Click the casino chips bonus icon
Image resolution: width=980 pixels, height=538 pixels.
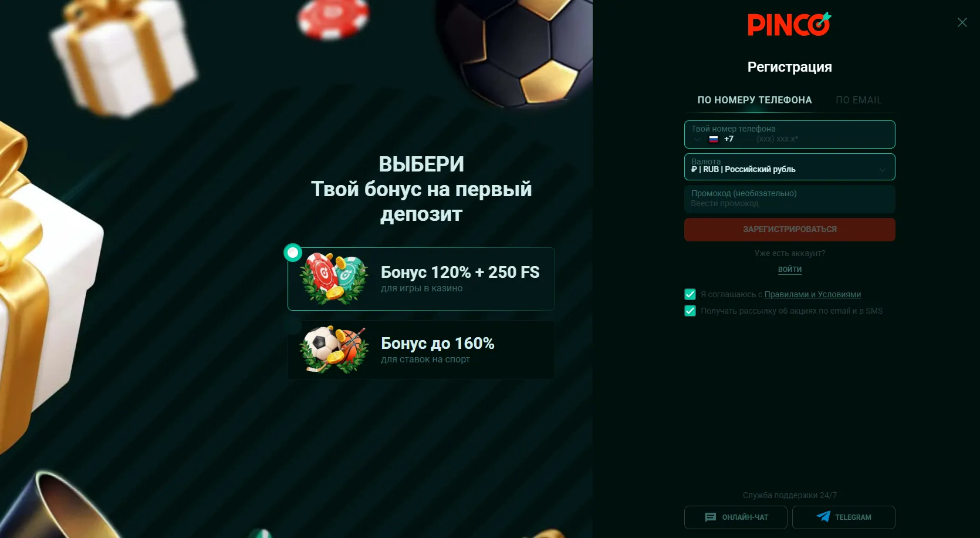(x=334, y=278)
